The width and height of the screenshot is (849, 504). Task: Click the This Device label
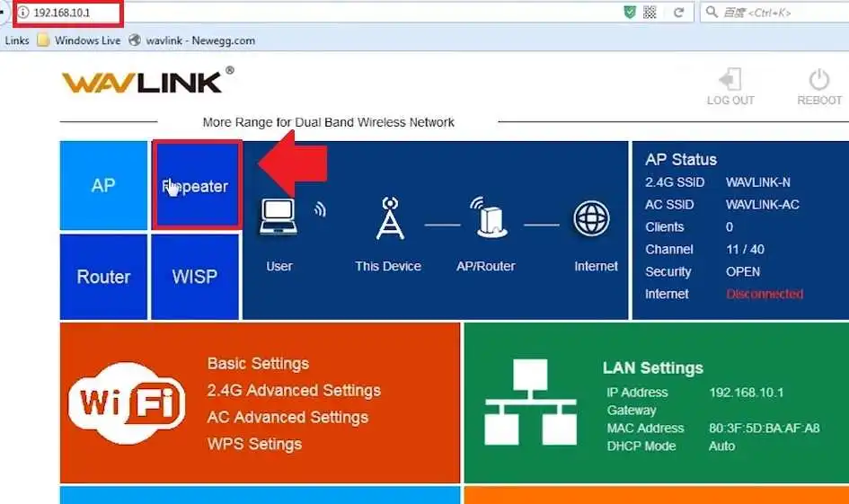coord(388,266)
